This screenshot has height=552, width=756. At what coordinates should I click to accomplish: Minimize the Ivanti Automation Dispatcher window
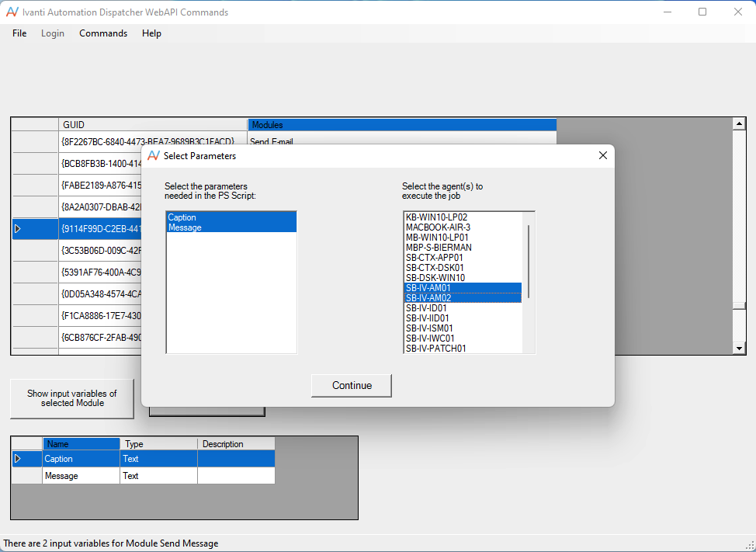coord(668,12)
